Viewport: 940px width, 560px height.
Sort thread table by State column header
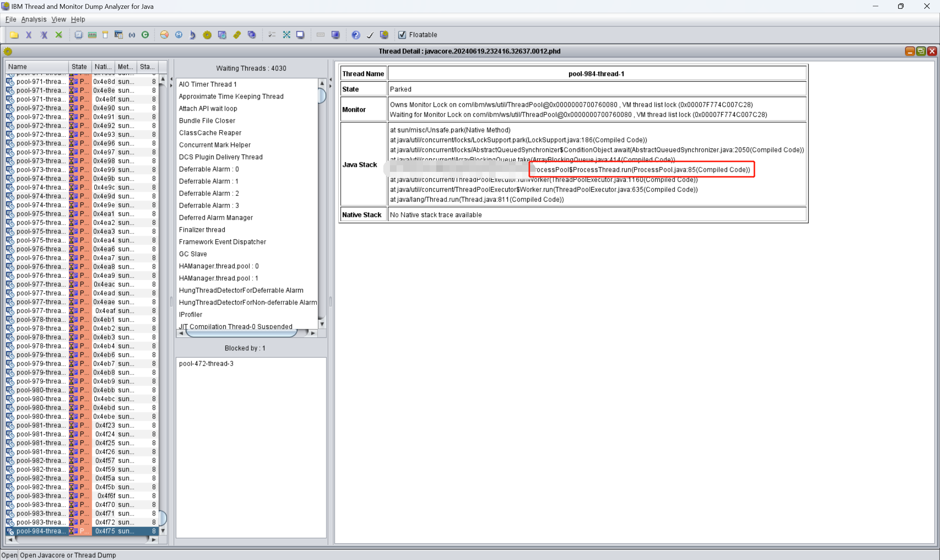click(x=80, y=67)
